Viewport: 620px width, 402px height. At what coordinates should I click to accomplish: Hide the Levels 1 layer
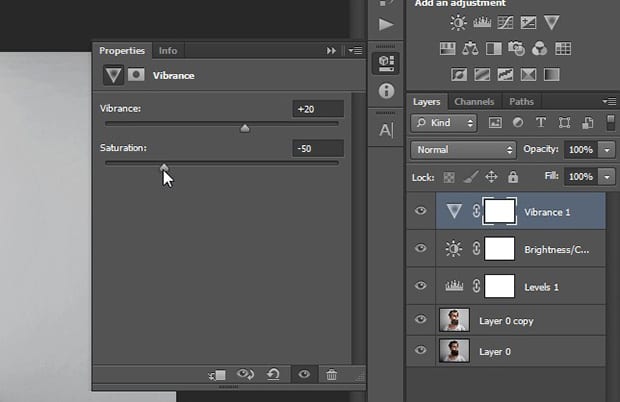pyautogui.click(x=421, y=285)
